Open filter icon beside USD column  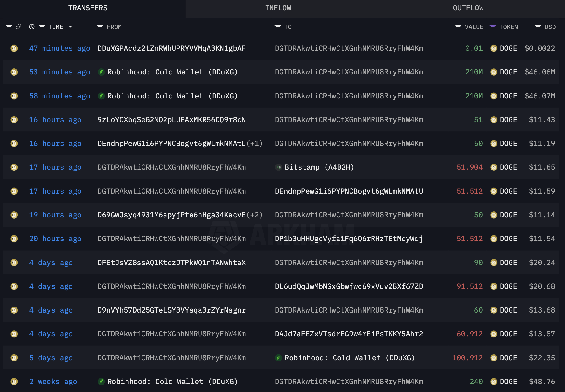click(538, 27)
